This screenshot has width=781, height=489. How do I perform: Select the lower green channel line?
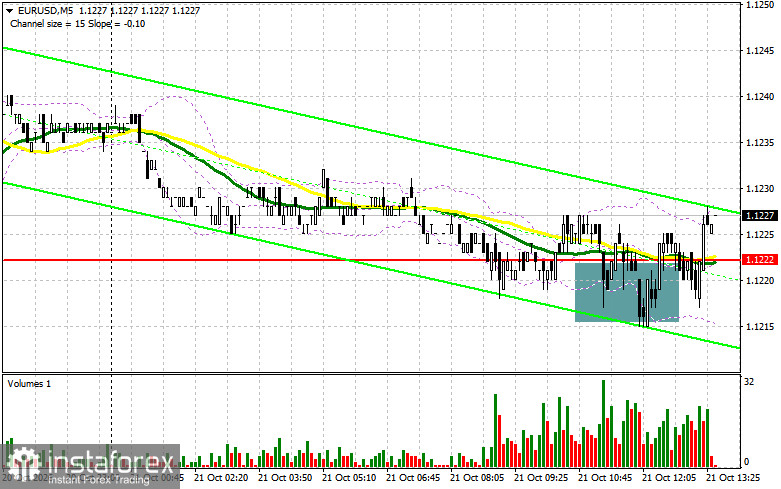click(371, 265)
